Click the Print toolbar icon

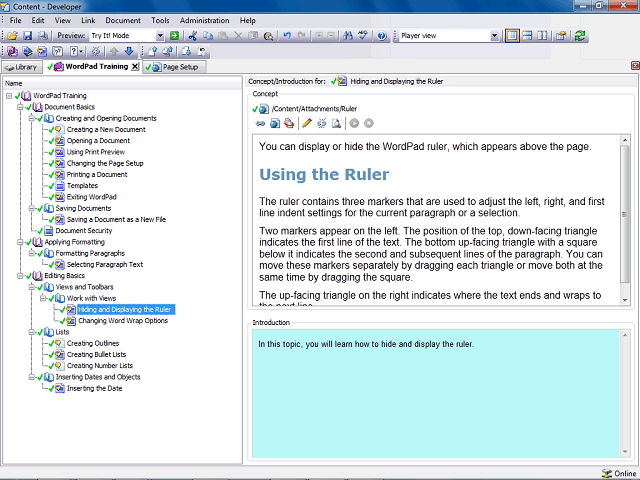42,36
